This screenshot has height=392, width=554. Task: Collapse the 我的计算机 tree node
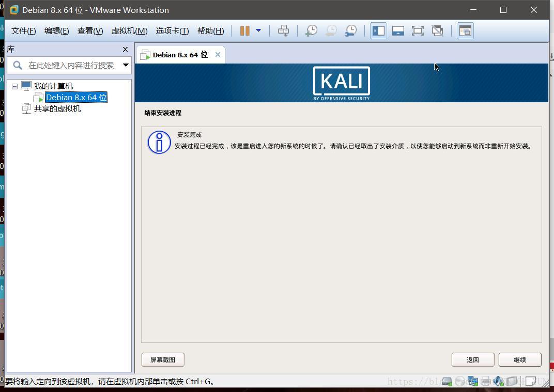(x=14, y=86)
